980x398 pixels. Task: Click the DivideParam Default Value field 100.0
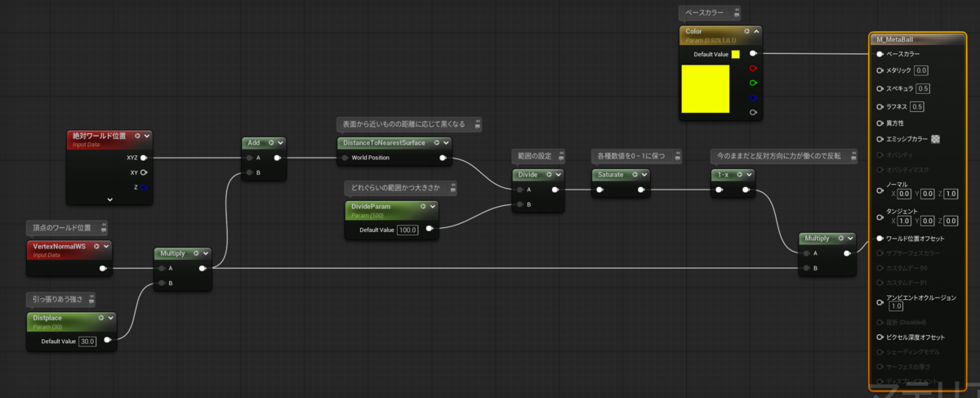[408, 230]
